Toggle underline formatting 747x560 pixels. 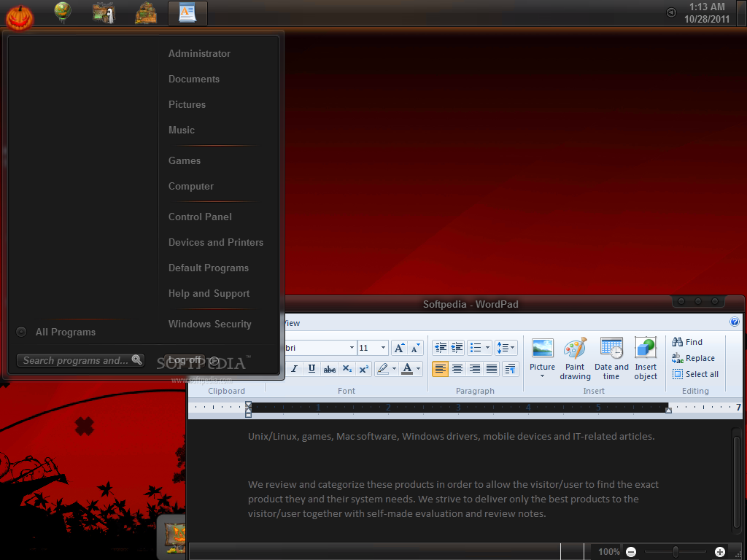click(311, 368)
